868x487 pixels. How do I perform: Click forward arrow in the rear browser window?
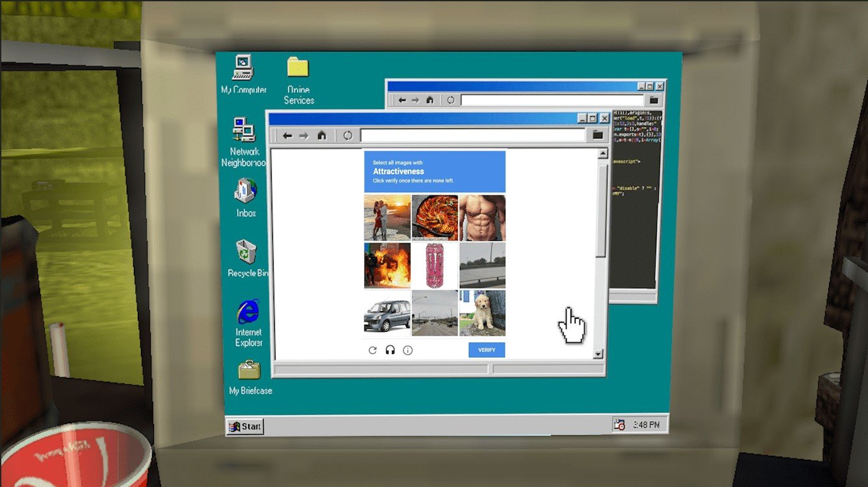415,100
